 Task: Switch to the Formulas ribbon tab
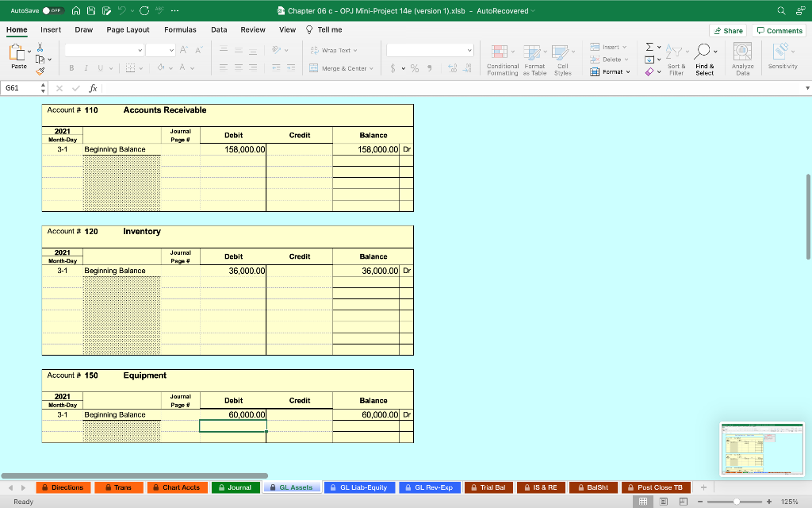pyautogui.click(x=180, y=29)
